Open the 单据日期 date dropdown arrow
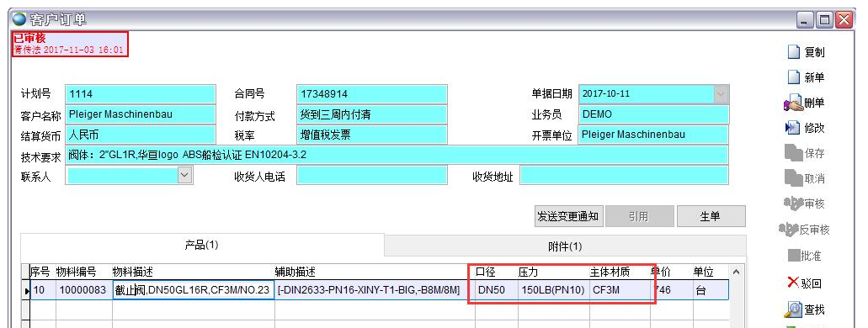 pyautogui.click(x=720, y=94)
